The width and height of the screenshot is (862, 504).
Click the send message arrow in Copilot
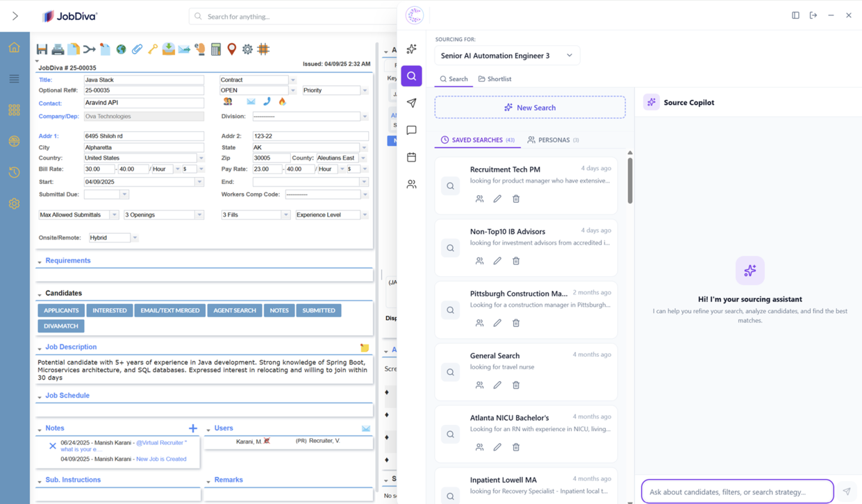click(847, 492)
